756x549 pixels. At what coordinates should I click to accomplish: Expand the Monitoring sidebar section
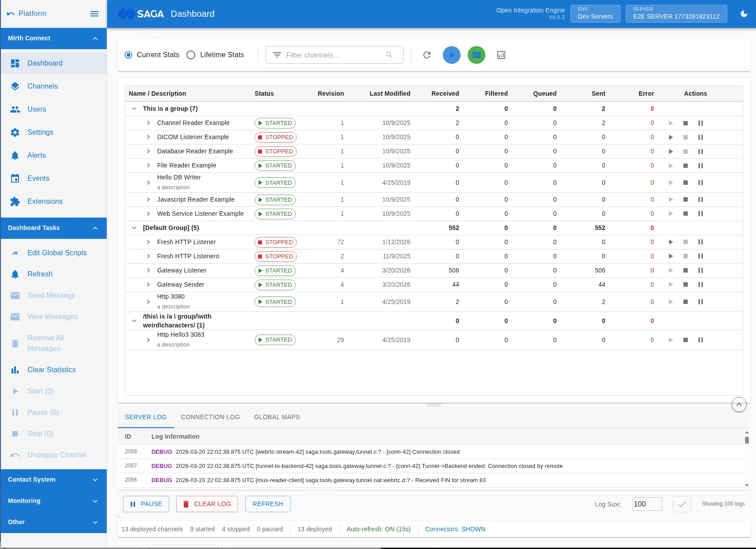(53, 501)
